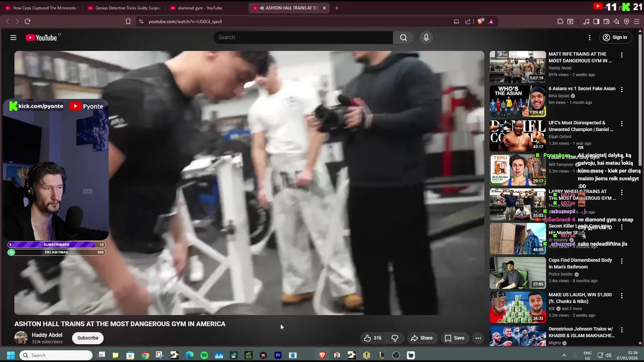Image resolution: width=644 pixels, height=362 pixels.
Task: Open the media control music note icon
Action: click(x=586, y=22)
